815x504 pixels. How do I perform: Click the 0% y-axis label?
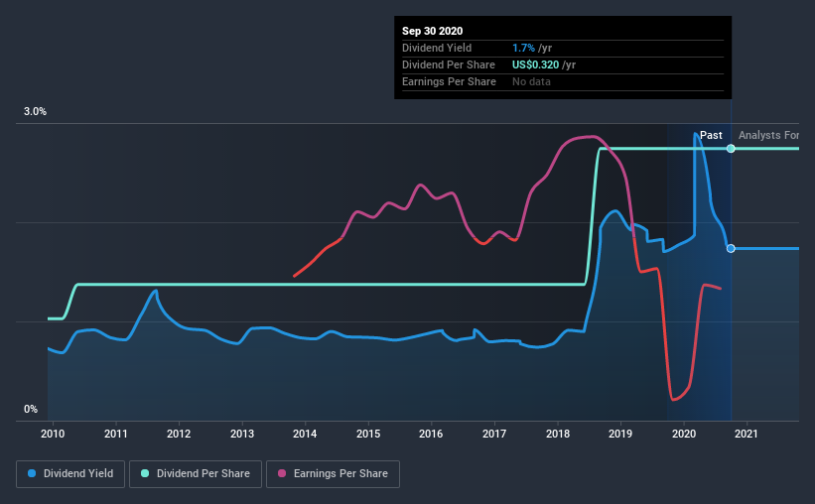[x=31, y=410]
